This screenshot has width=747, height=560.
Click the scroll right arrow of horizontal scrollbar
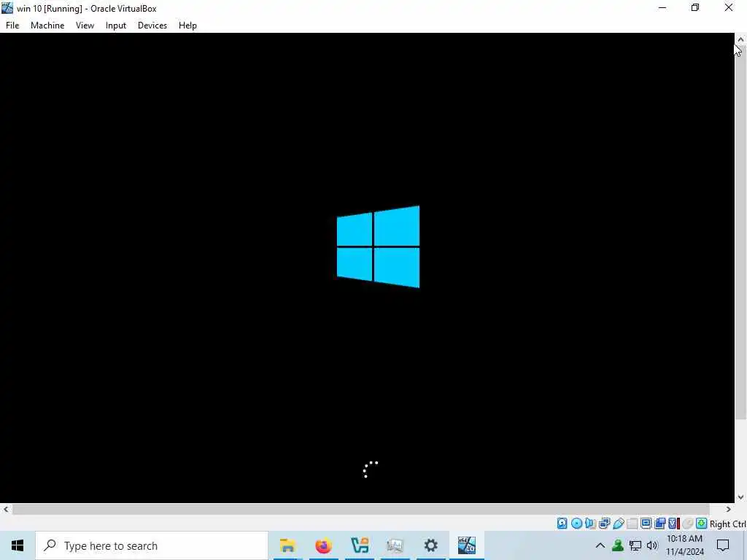[x=729, y=509]
